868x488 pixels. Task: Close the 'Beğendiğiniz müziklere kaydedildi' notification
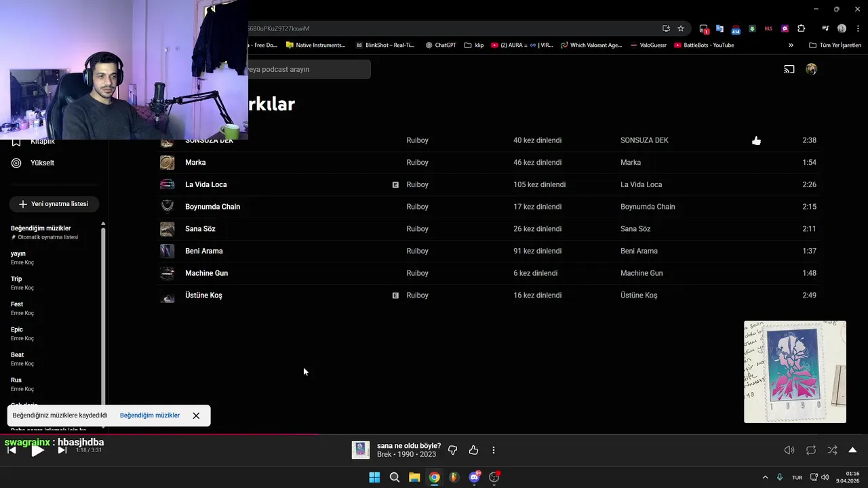click(196, 415)
